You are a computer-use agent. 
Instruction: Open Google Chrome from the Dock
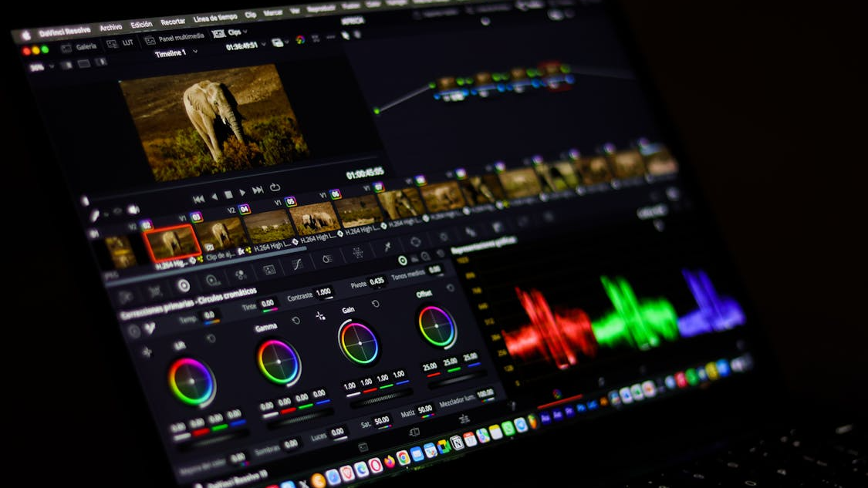(x=403, y=456)
